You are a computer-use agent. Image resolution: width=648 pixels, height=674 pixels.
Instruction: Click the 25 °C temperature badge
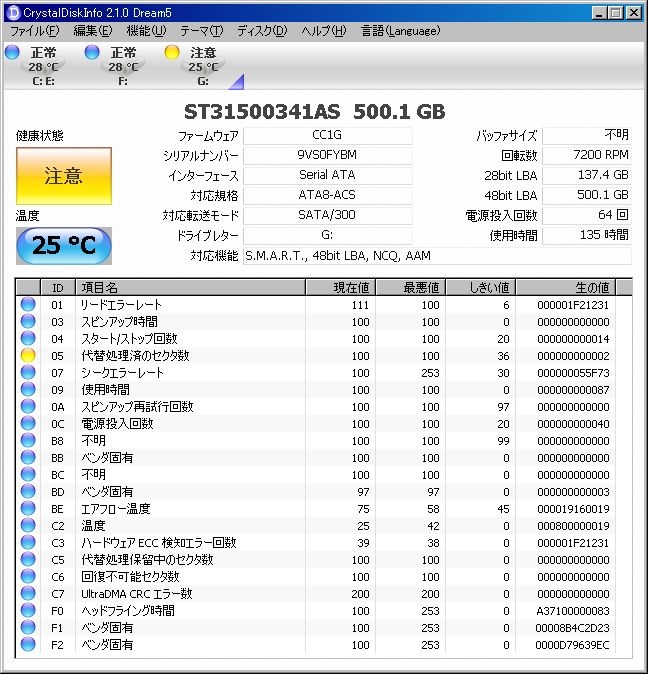64,245
